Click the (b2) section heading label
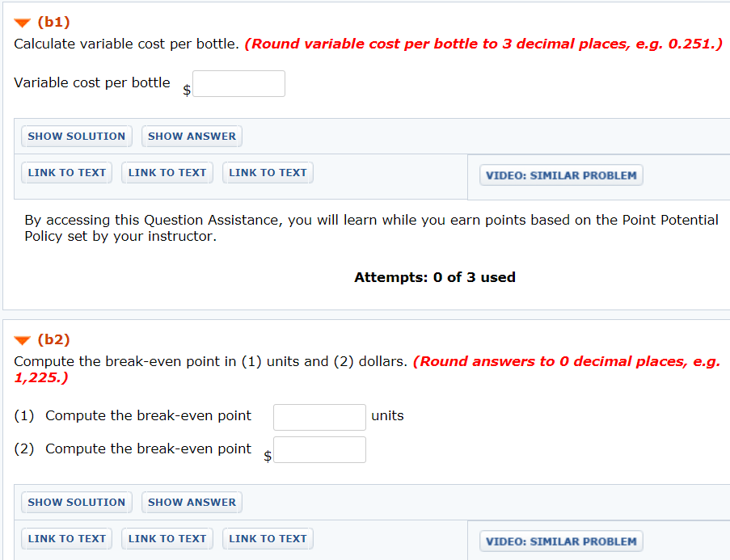Viewport: 730px width, 560px height. [x=53, y=340]
